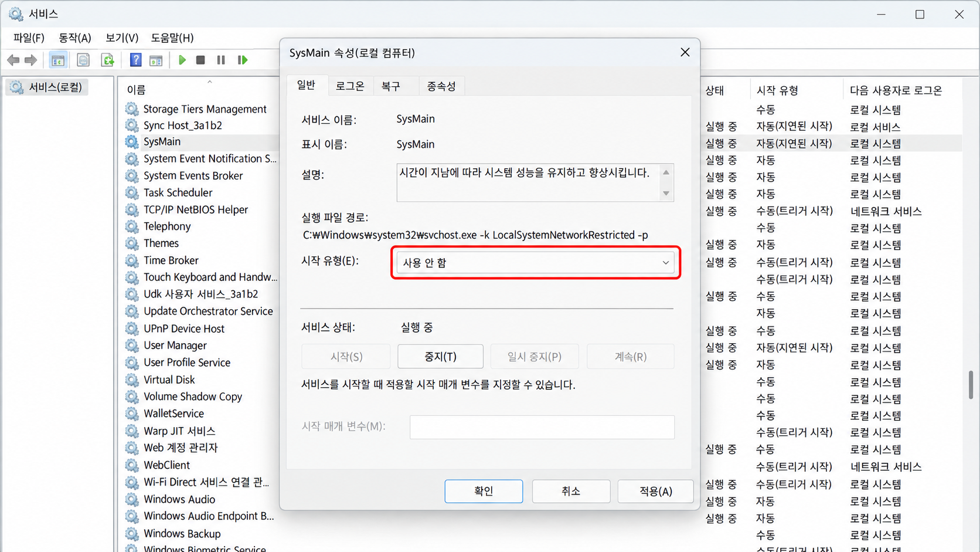980x552 pixels.
Task: Click the Forward arrow toolbar icon
Action: click(30, 60)
